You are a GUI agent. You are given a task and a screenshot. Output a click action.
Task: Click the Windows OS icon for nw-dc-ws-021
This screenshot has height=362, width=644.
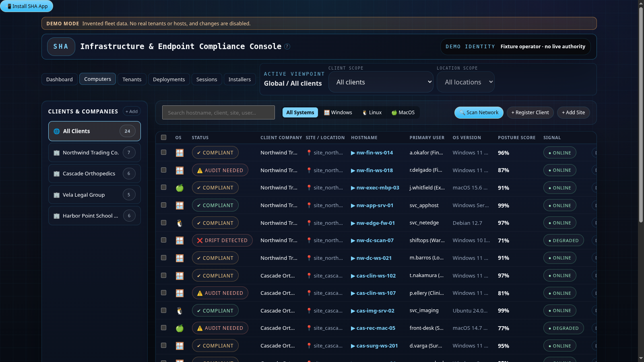click(x=180, y=258)
